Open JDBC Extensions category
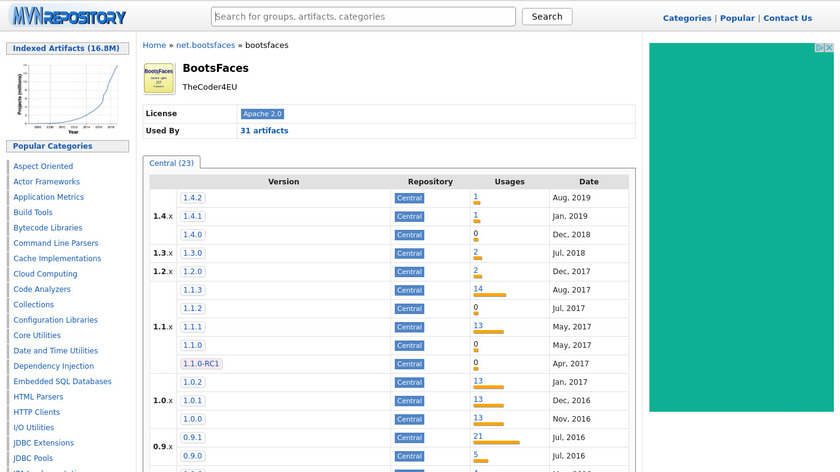This screenshot has height=472, width=840. pyautogui.click(x=43, y=443)
